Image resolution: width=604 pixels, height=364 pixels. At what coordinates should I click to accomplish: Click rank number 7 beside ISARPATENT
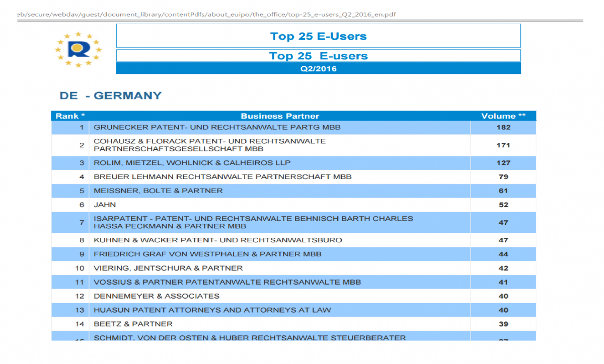point(82,222)
